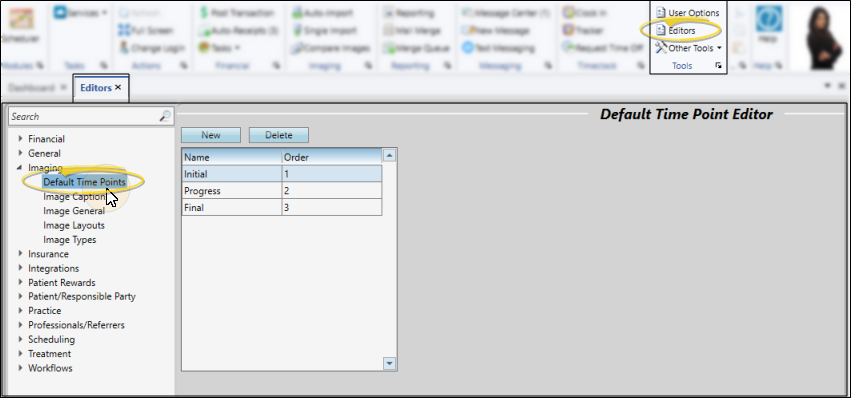Click the New button
852x399 pixels.
pos(211,135)
